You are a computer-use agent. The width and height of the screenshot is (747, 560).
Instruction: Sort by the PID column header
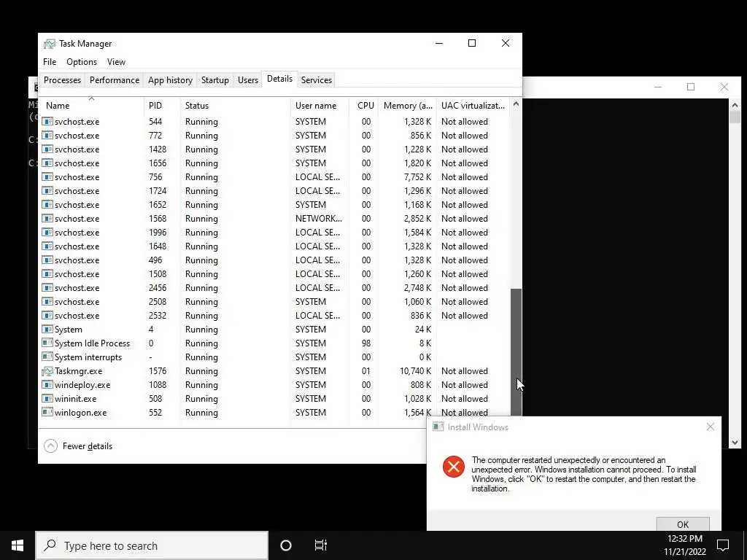(x=163, y=105)
